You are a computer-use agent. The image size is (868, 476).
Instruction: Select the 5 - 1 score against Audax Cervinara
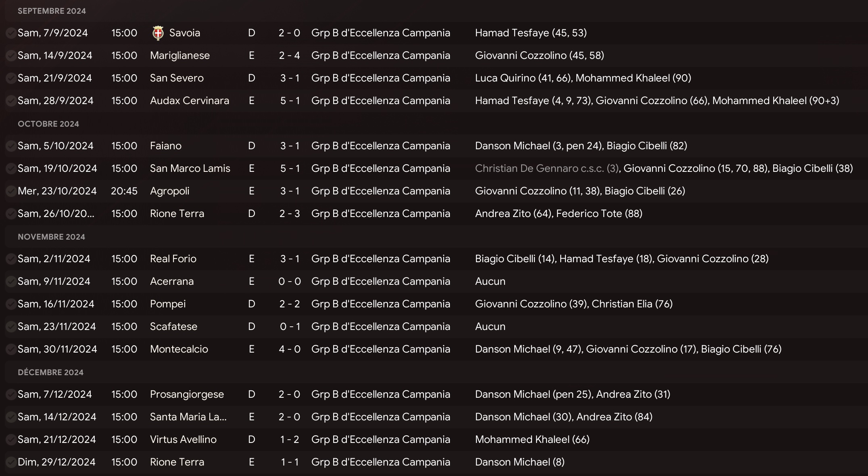290,101
